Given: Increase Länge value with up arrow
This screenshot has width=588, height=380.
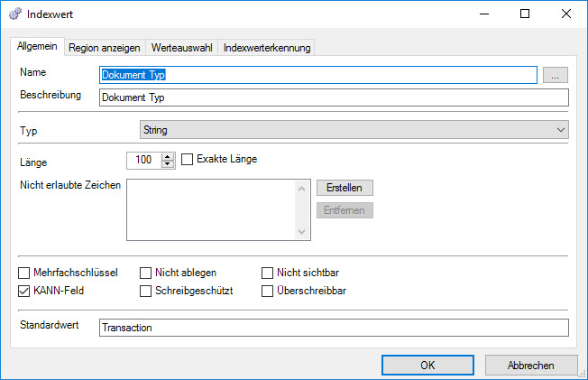Looking at the screenshot, I should click(167, 156).
